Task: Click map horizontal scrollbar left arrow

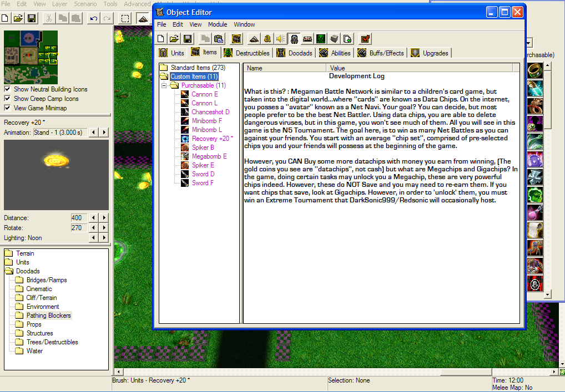Action: click(x=118, y=371)
